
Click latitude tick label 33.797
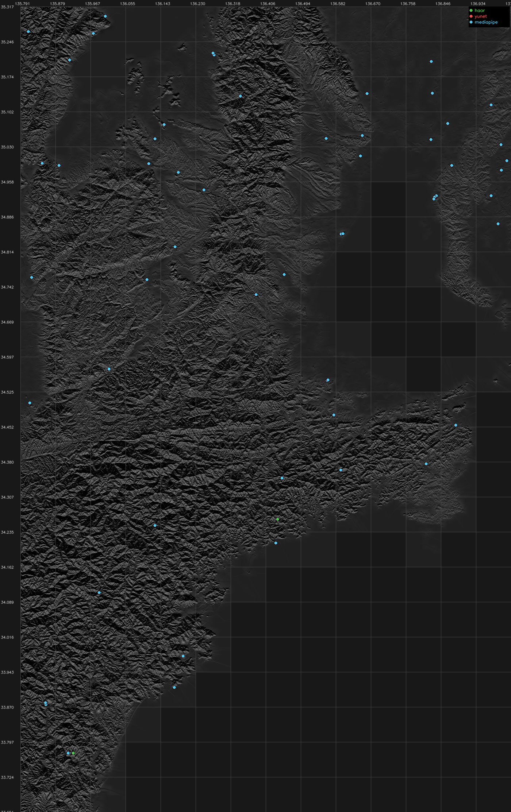[7, 742]
